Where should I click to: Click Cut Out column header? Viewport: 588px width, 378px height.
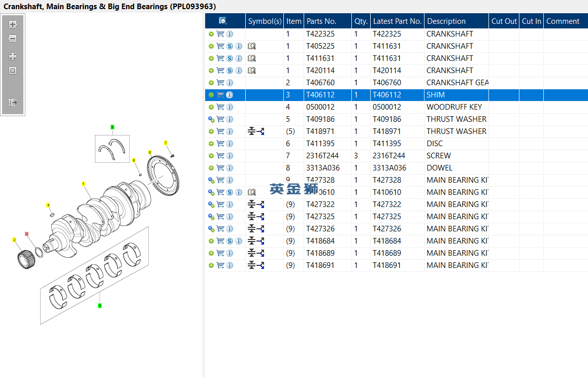click(x=504, y=21)
